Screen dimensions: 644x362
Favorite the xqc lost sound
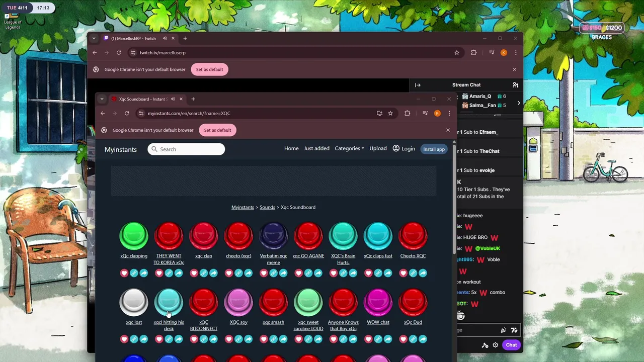click(x=124, y=339)
